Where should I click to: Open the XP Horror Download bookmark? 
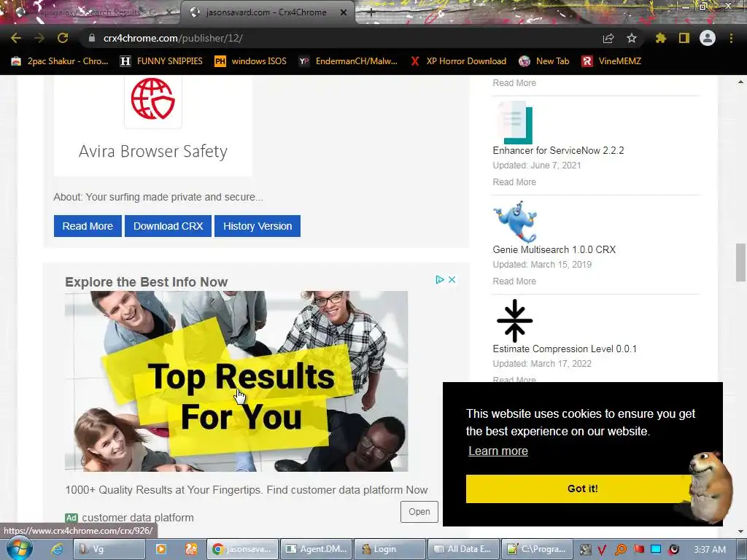[x=459, y=61]
